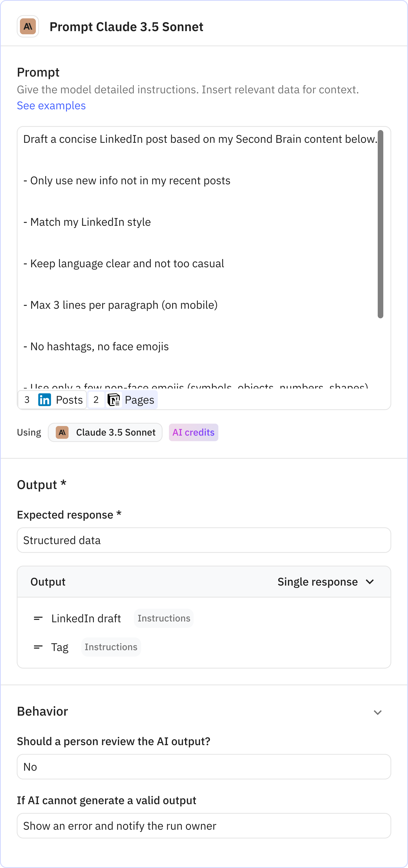Click the Anthropic icon in model chip
Viewport: 408px width, 868px height.
[x=62, y=432]
